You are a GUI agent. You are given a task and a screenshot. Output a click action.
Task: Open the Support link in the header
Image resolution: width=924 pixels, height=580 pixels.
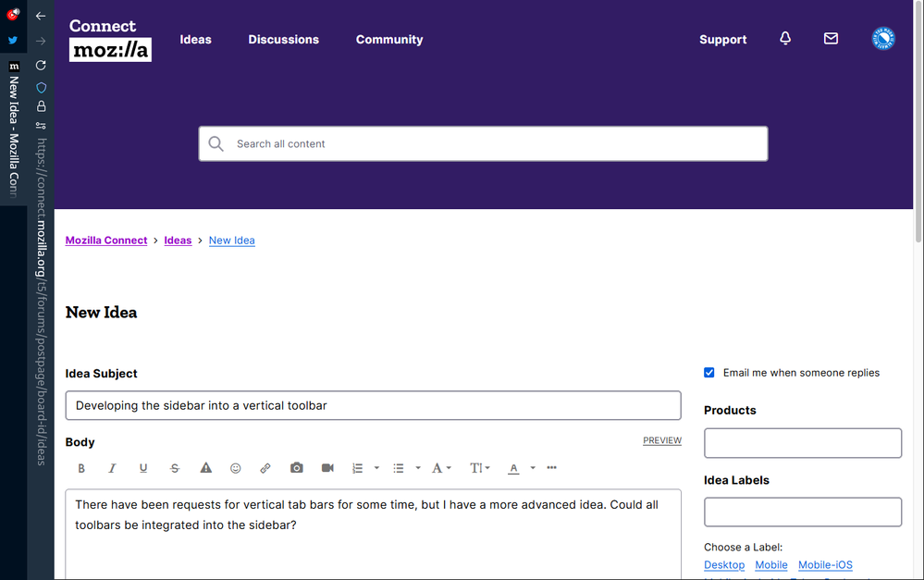pos(723,40)
